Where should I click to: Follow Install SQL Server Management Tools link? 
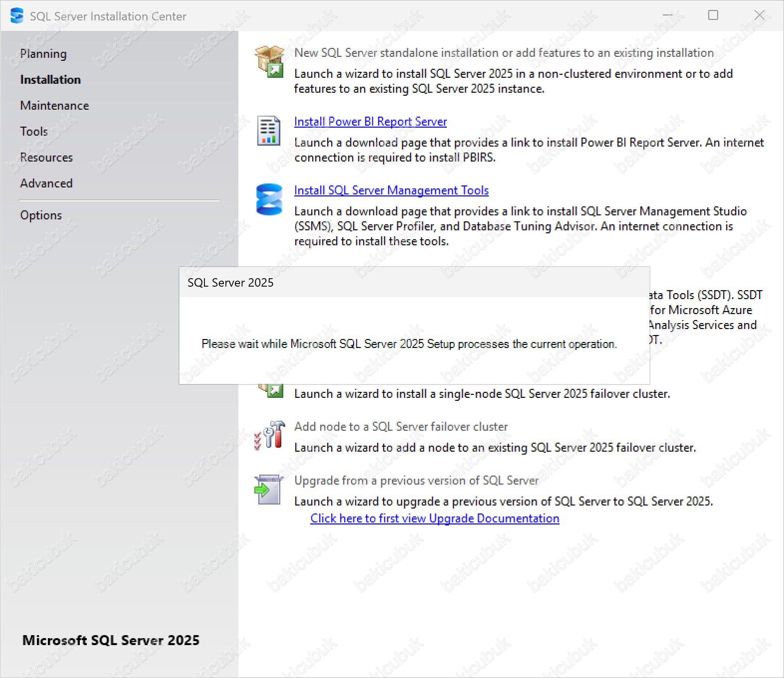click(391, 190)
